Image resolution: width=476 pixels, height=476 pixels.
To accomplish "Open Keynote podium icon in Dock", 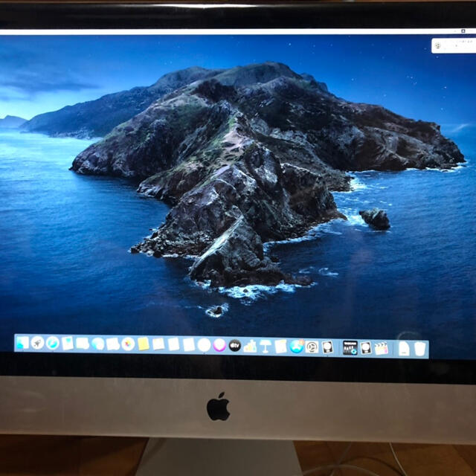I will (x=266, y=346).
